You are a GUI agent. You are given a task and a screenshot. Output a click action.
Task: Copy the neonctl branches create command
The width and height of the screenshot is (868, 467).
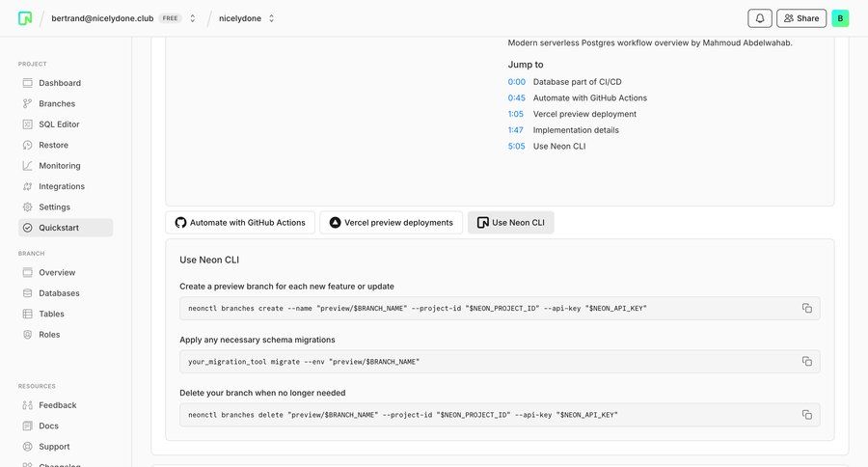pos(807,308)
